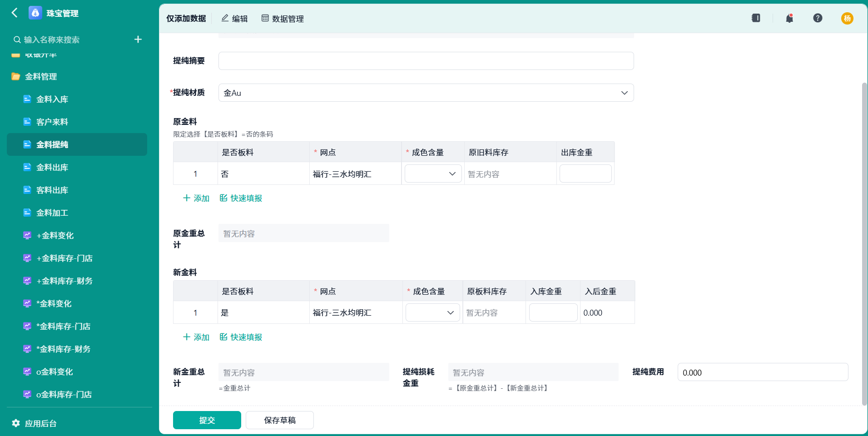Click the *金料变化 report icon
The width and height of the screenshot is (868, 436).
(x=27, y=303)
